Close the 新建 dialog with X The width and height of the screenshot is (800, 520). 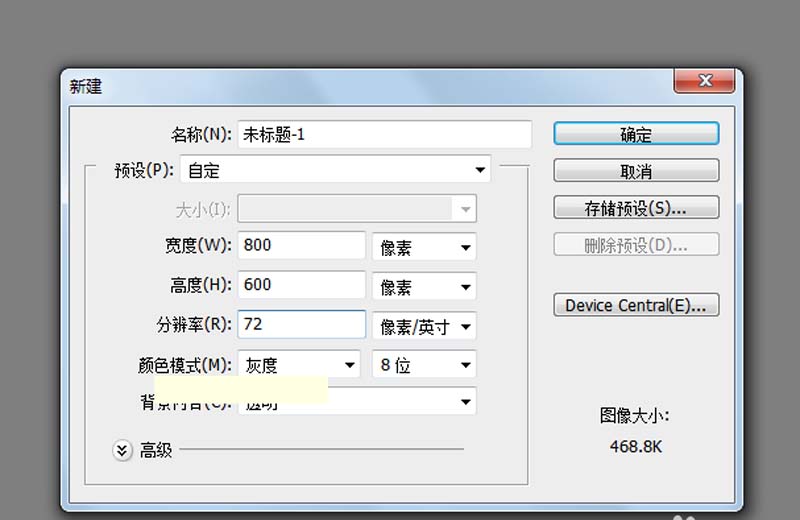[705, 81]
